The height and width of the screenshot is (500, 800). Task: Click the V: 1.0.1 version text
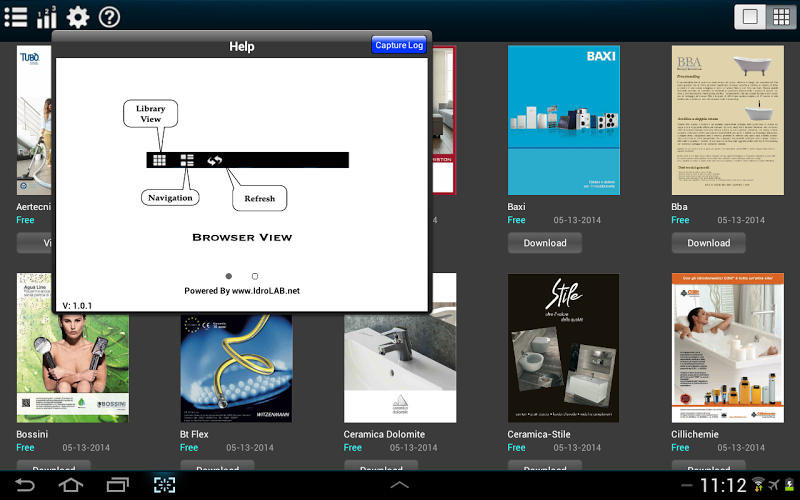77,306
